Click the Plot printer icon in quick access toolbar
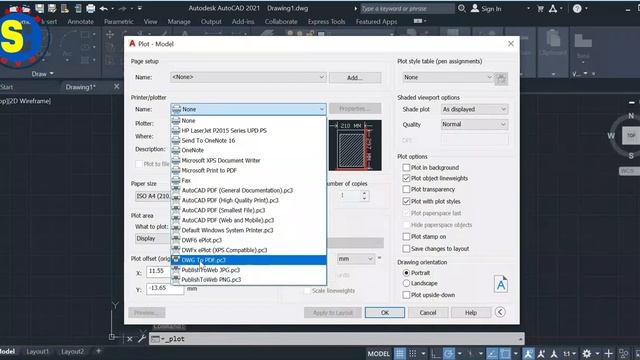The width and height of the screenshot is (640, 360). click(91, 8)
